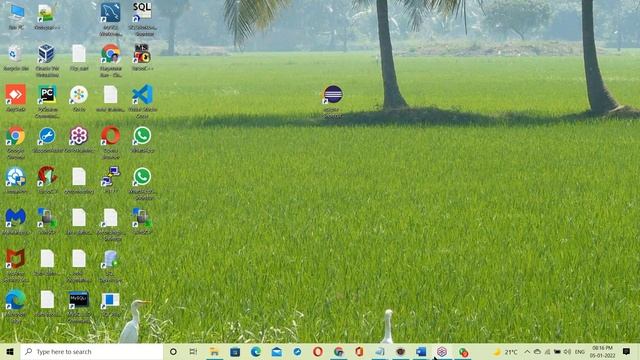This screenshot has height=360, width=640.
Task: Launch AnyDesk from the desktop
Action: coord(16,98)
